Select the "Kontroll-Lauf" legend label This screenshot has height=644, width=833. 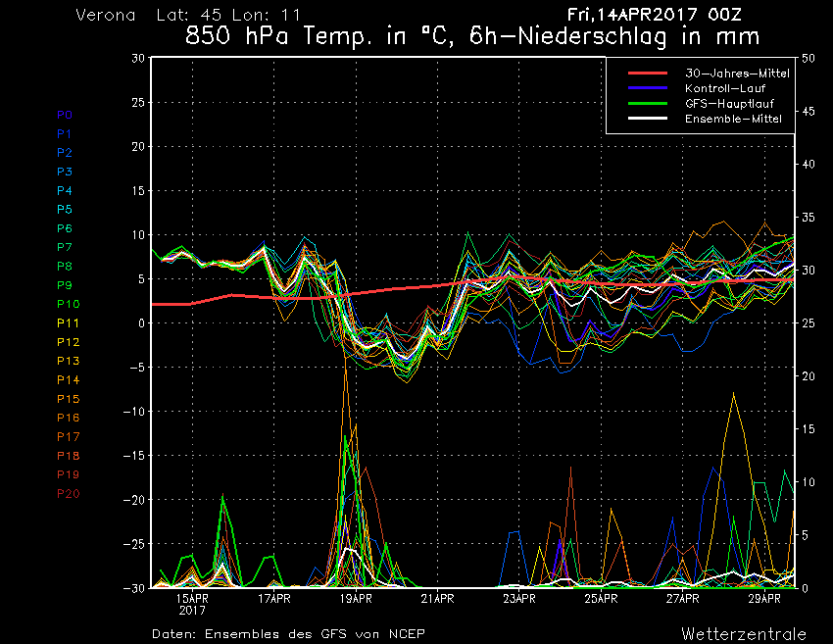(x=725, y=88)
